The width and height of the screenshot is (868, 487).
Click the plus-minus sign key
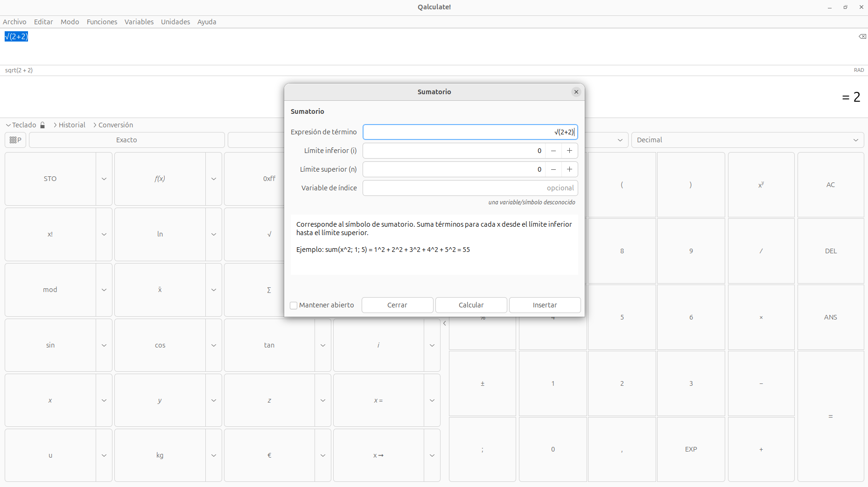(x=483, y=383)
